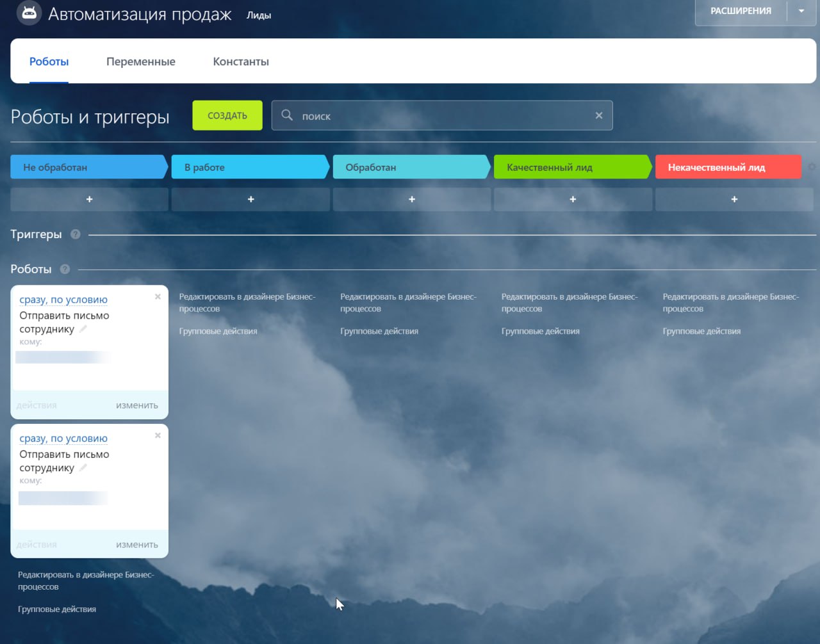Image resolution: width=820 pixels, height=644 pixels.
Task: Open business process designer in Качественный лид column
Action: [x=570, y=303]
